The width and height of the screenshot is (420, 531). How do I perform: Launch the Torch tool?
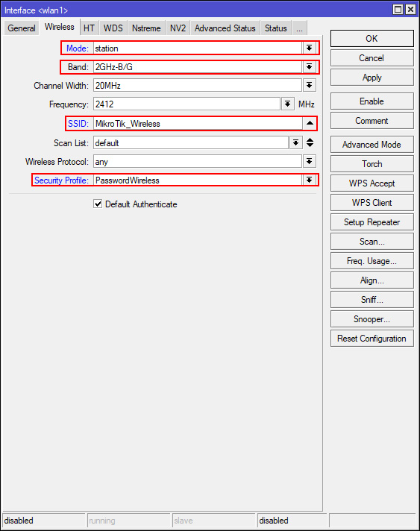coord(372,163)
